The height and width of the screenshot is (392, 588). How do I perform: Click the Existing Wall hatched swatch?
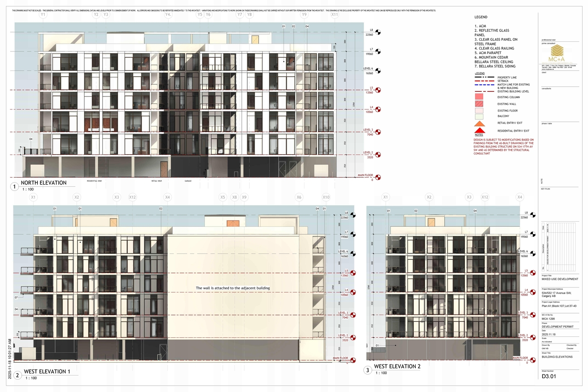(479, 103)
